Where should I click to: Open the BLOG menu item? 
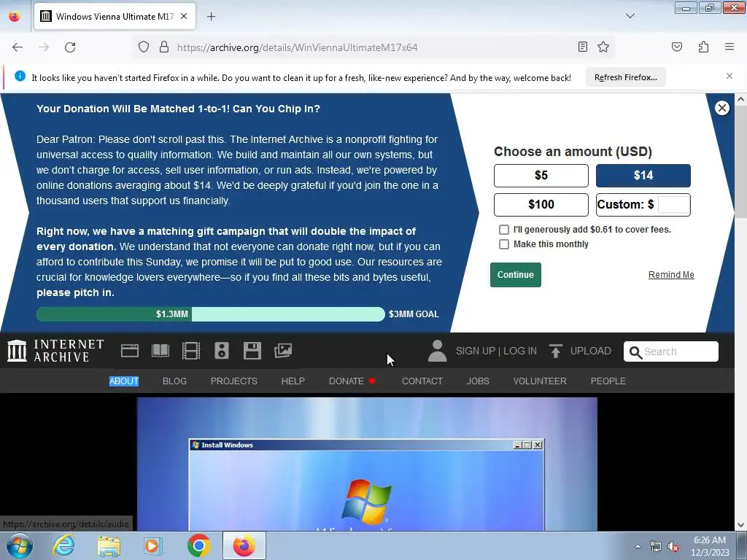pos(174,381)
